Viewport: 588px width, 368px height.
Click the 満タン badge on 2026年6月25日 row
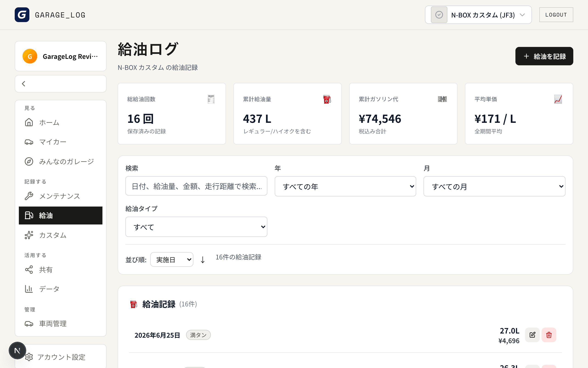198,335
